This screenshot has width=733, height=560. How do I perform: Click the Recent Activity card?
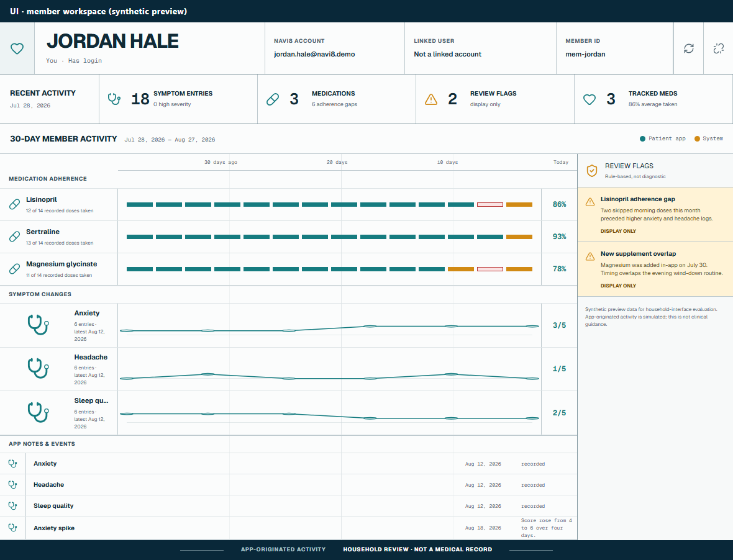pos(50,99)
